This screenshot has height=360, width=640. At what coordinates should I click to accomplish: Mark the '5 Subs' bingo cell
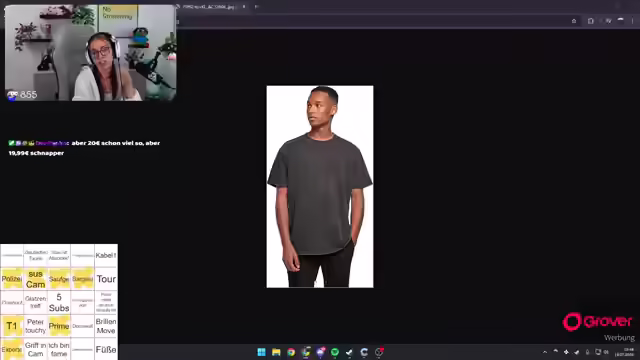click(x=59, y=302)
